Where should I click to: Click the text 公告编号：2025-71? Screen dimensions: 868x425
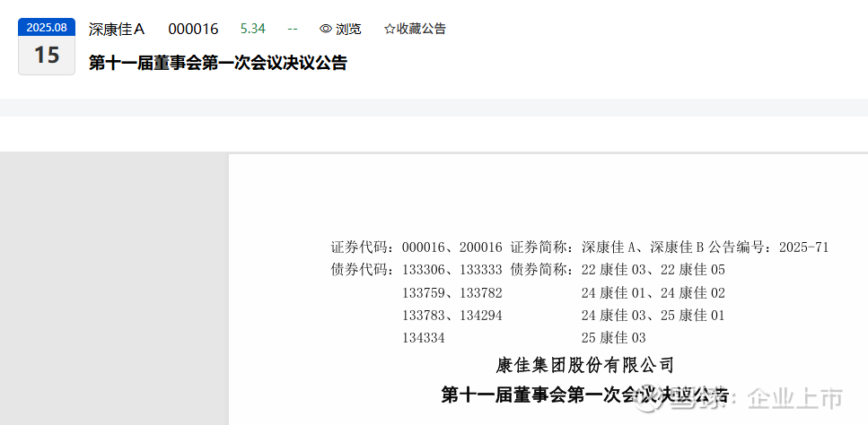point(768,247)
